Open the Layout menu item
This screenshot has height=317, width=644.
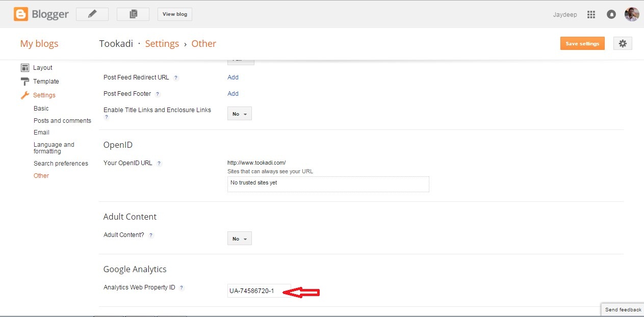click(x=43, y=68)
